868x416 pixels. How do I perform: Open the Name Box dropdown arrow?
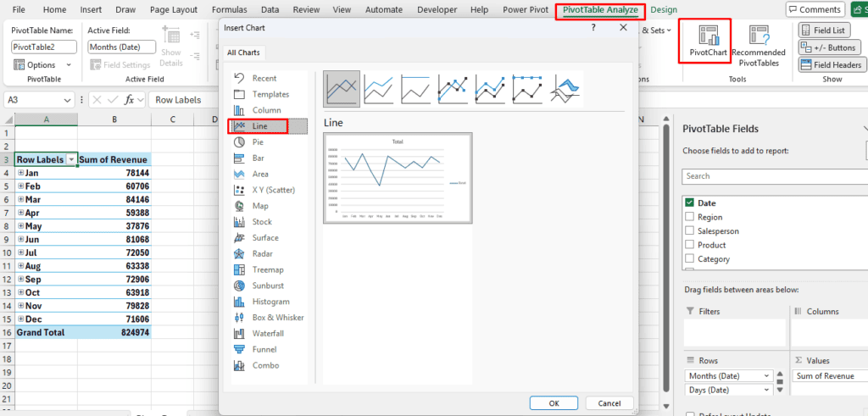coord(68,100)
